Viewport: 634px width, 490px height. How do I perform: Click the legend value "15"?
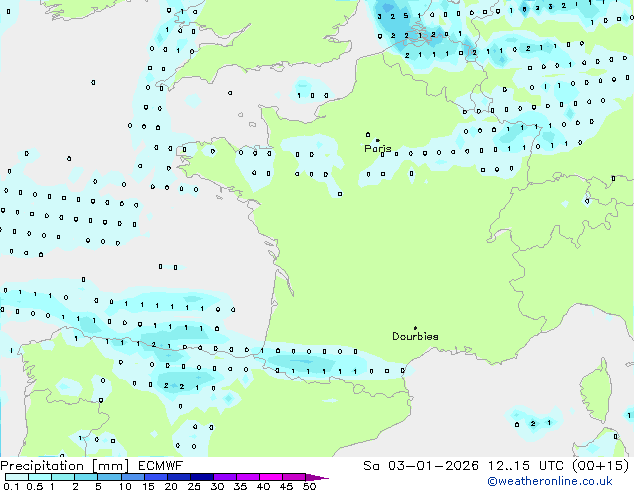(148, 486)
